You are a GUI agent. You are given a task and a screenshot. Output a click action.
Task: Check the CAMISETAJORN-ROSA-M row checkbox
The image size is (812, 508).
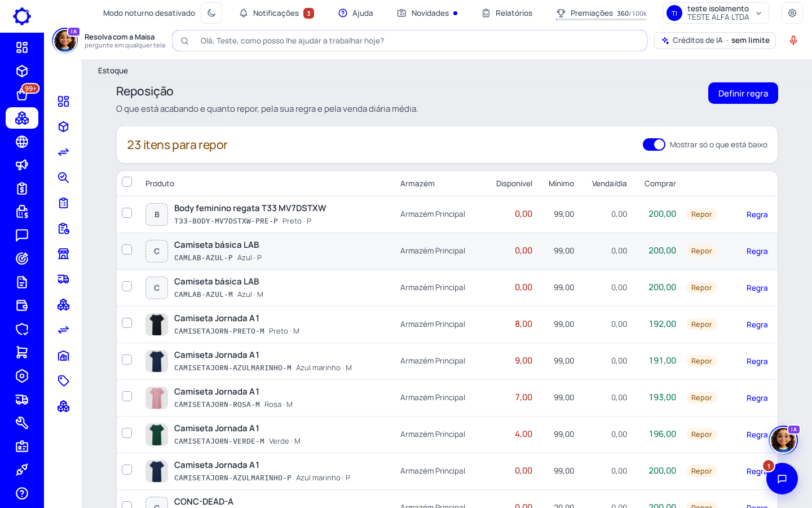coord(127,396)
